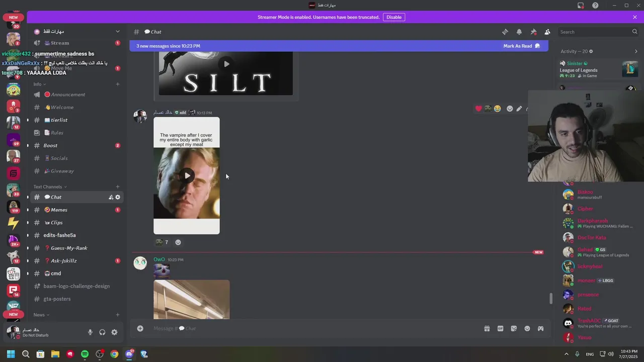644x362 pixels.
Task: Toggle the member list icon
Action: coord(547,32)
